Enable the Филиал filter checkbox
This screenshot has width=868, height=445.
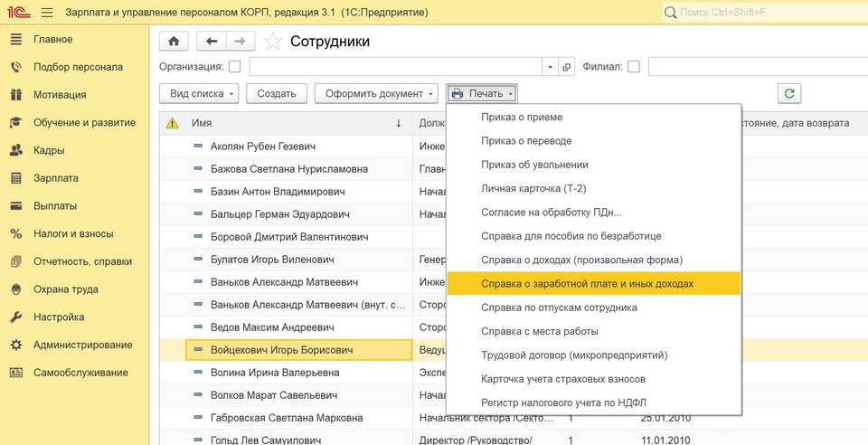pos(634,67)
